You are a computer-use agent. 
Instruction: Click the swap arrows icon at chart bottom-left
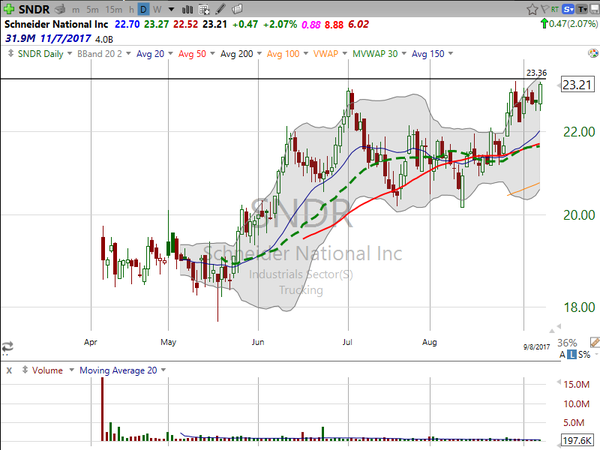pyautogui.click(x=7, y=347)
